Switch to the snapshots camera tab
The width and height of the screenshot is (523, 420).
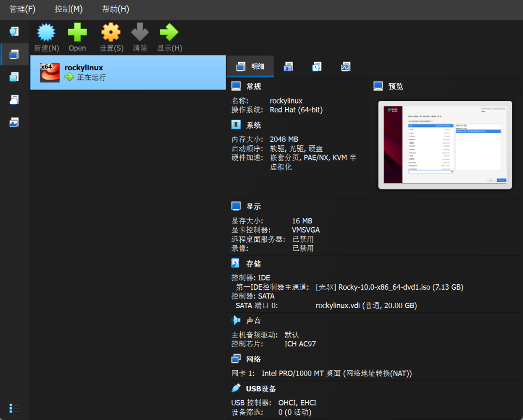click(x=288, y=67)
